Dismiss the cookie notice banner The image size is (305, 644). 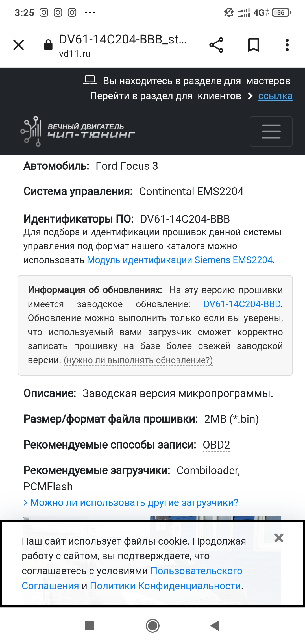(x=279, y=538)
